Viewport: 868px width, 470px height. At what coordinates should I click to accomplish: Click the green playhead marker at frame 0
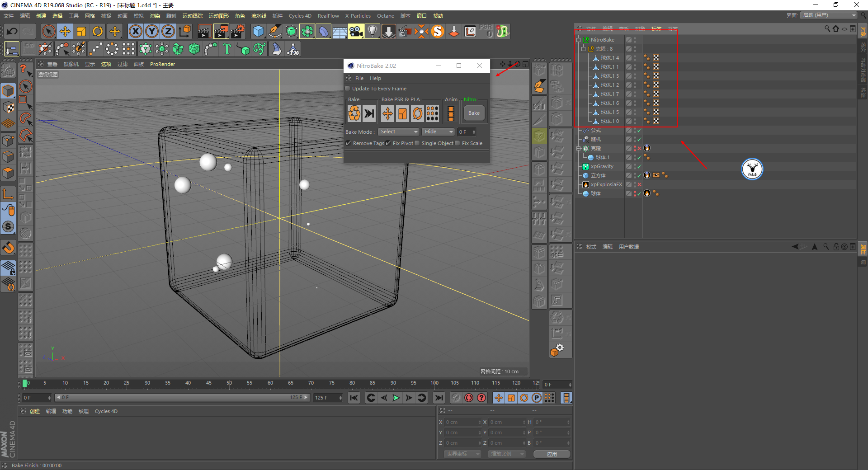coord(24,384)
